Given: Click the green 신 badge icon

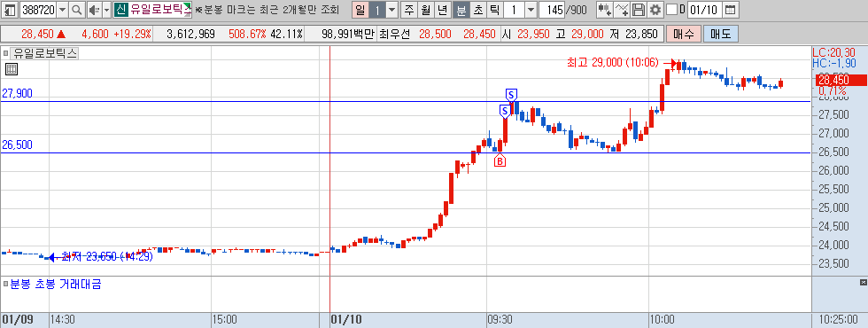Looking at the screenshot, I should click(120, 10).
